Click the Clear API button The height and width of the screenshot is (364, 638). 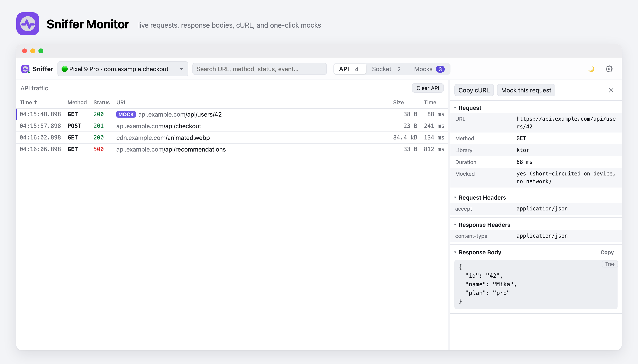click(428, 88)
